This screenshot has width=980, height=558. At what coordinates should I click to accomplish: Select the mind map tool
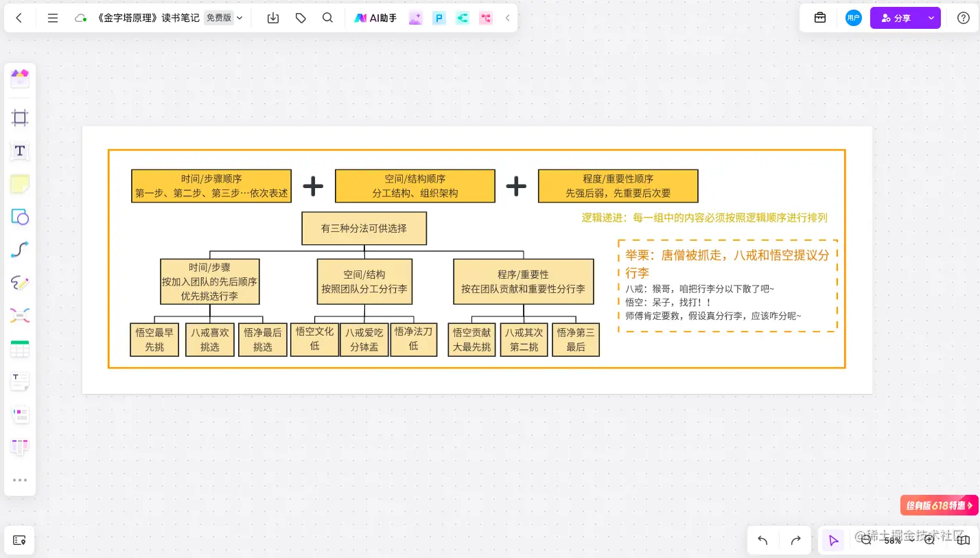coord(20,316)
